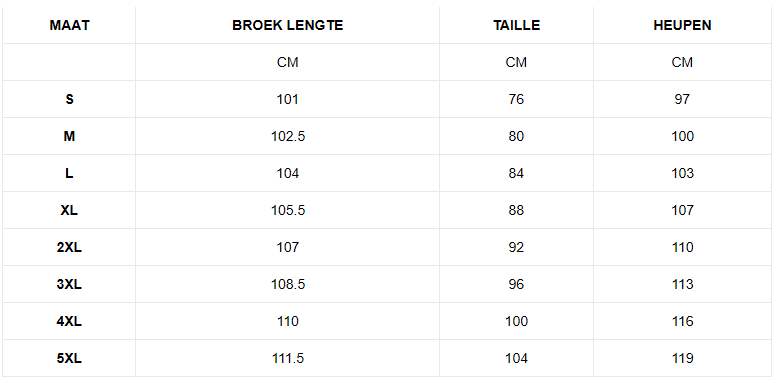
Task: Select the size L row label
Action: 69,173
